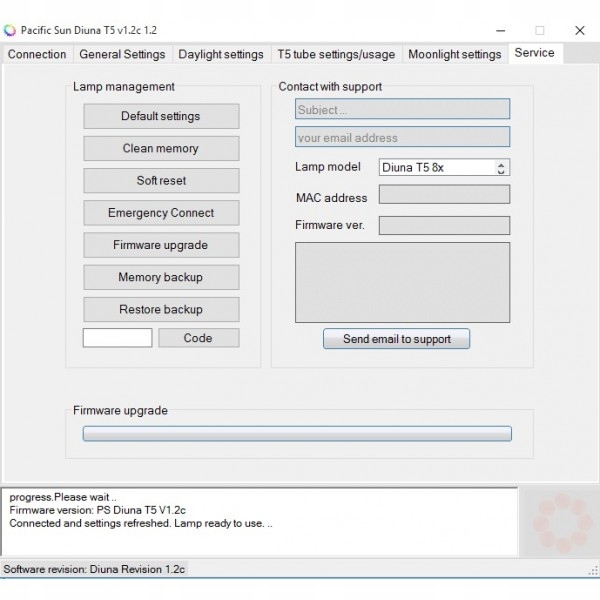The width and height of the screenshot is (600, 600).
Task: Send email to support
Action: tap(396, 339)
